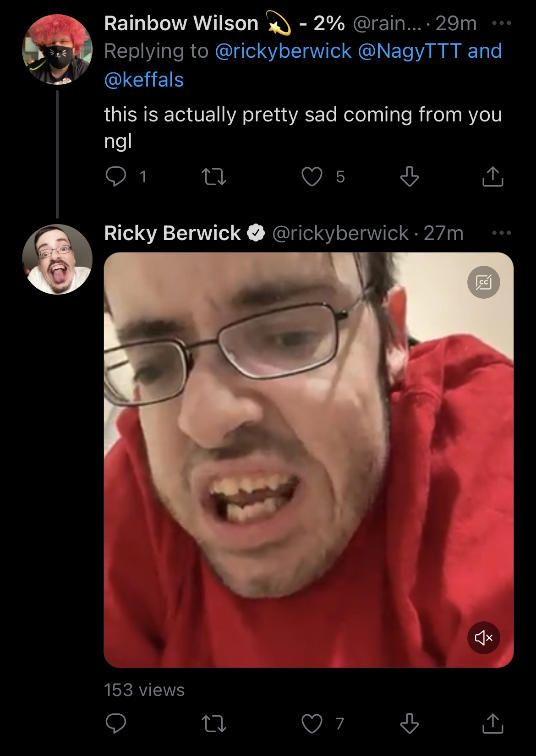This screenshot has height=756, width=536.
Task: Open @rickyberwick mention link in reply line
Action: pyautogui.click(x=283, y=51)
